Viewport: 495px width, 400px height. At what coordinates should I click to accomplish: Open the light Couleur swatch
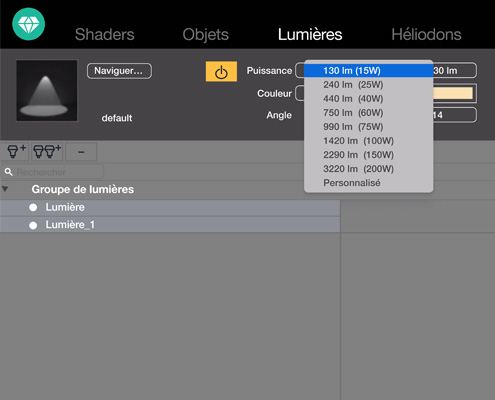(x=453, y=93)
